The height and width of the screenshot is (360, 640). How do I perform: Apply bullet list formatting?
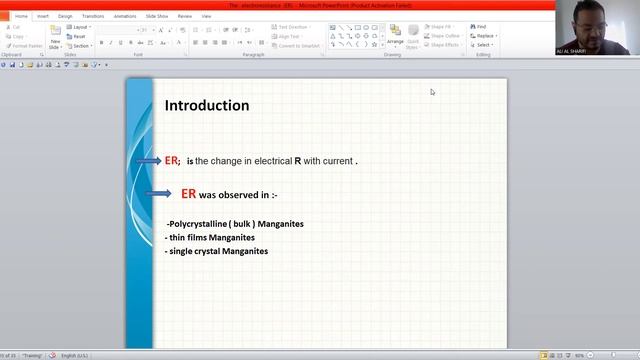196,30
